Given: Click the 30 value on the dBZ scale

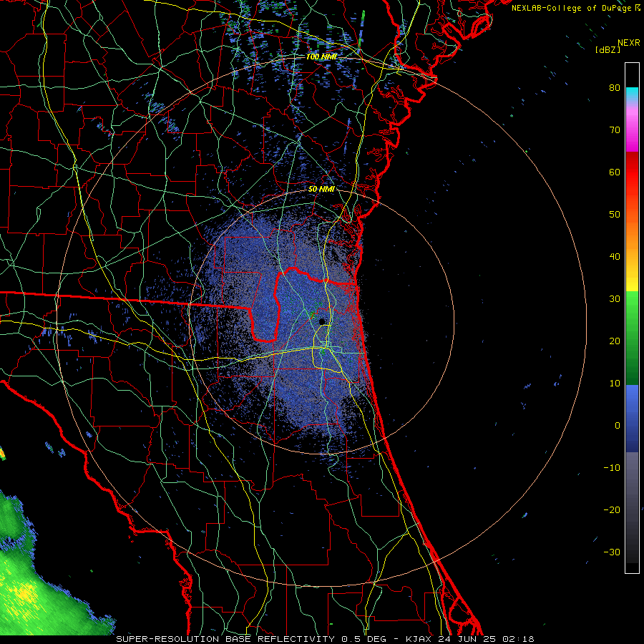Looking at the screenshot, I should click(615, 298).
